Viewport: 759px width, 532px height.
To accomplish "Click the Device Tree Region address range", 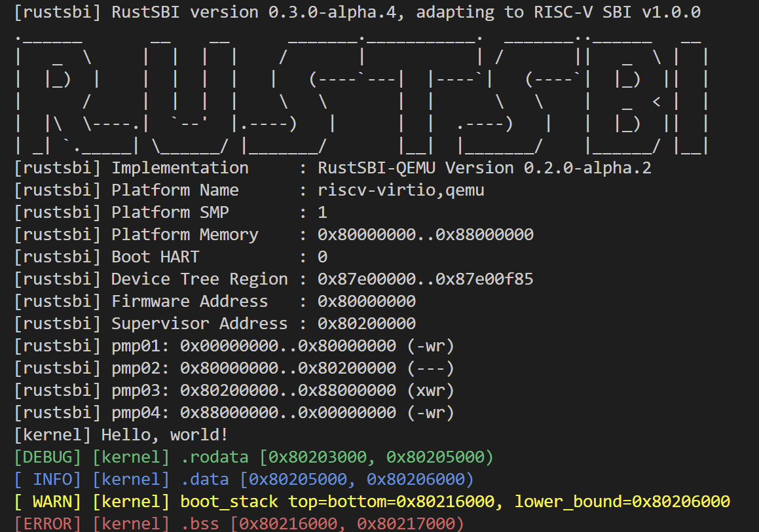I will (425, 279).
